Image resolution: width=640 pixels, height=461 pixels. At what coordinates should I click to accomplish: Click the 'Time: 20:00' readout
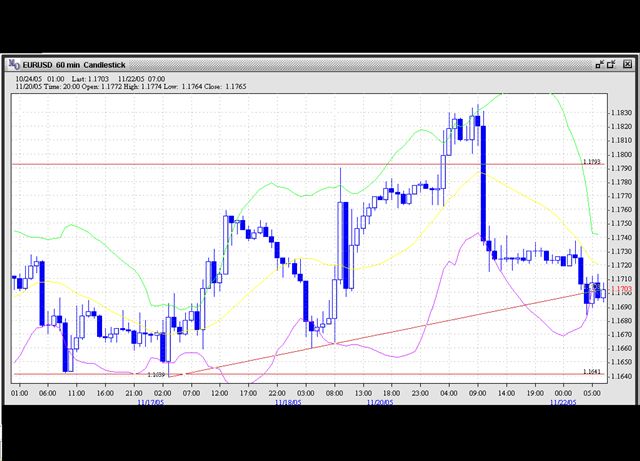pyautogui.click(x=62, y=87)
